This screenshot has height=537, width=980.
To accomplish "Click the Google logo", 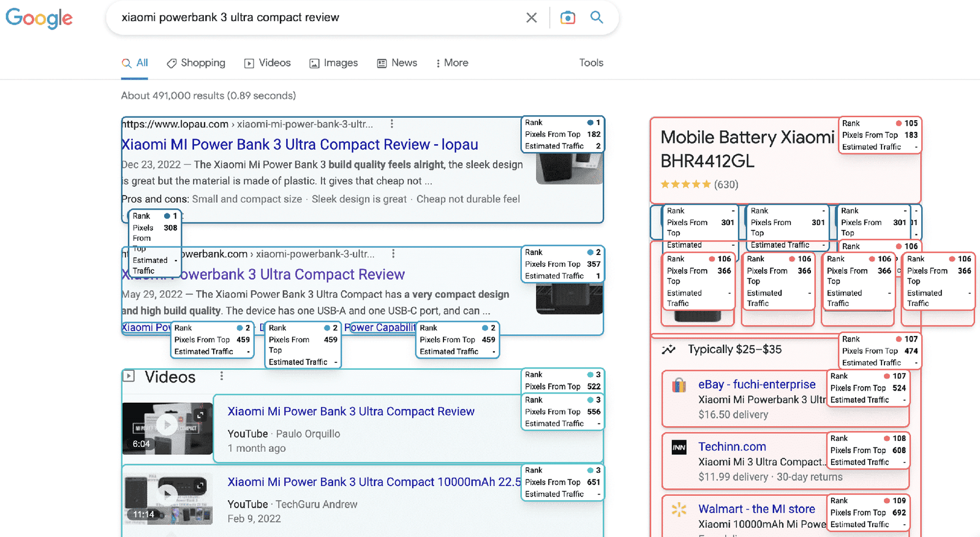I will 39,18.
